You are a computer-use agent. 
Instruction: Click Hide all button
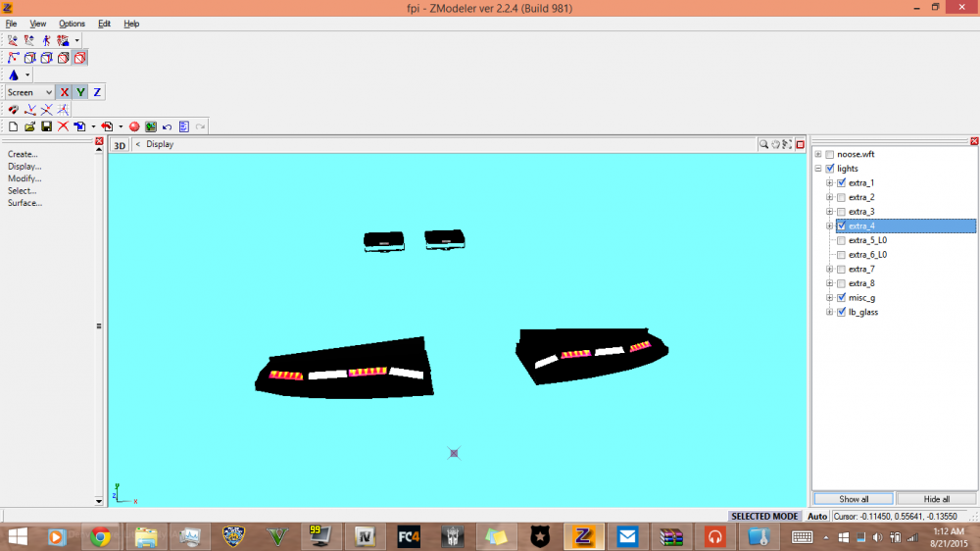coord(936,499)
